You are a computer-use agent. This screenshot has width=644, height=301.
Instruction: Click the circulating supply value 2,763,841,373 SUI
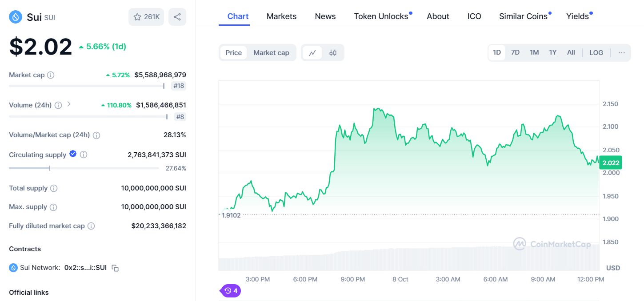(x=157, y=155)
